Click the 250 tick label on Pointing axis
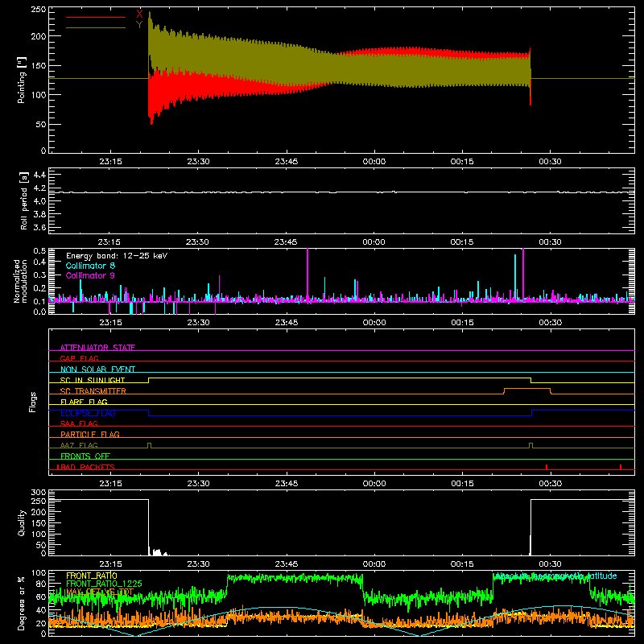This screenshot has width=644, height=644. coord(38,10)
